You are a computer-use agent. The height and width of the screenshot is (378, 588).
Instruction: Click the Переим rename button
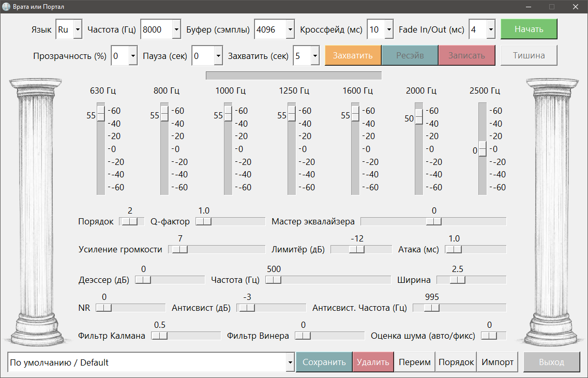414,362
